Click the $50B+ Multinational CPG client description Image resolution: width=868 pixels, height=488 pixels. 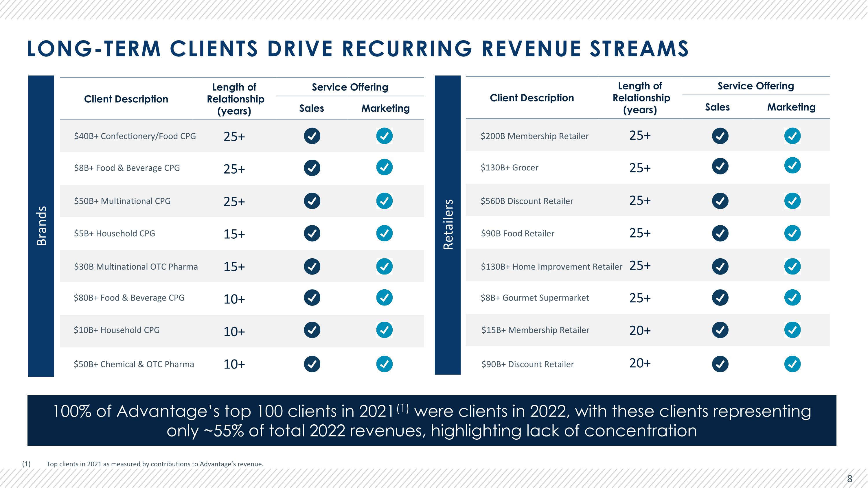[x=122, y=201]
